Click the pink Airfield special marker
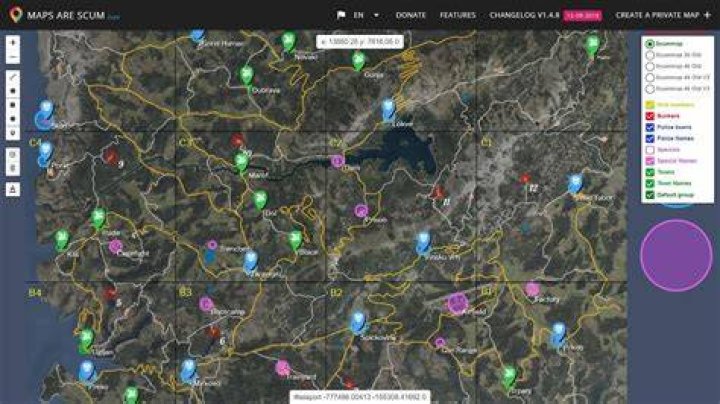The width and height of the screenshot is (720, 404). coord(457,303)
